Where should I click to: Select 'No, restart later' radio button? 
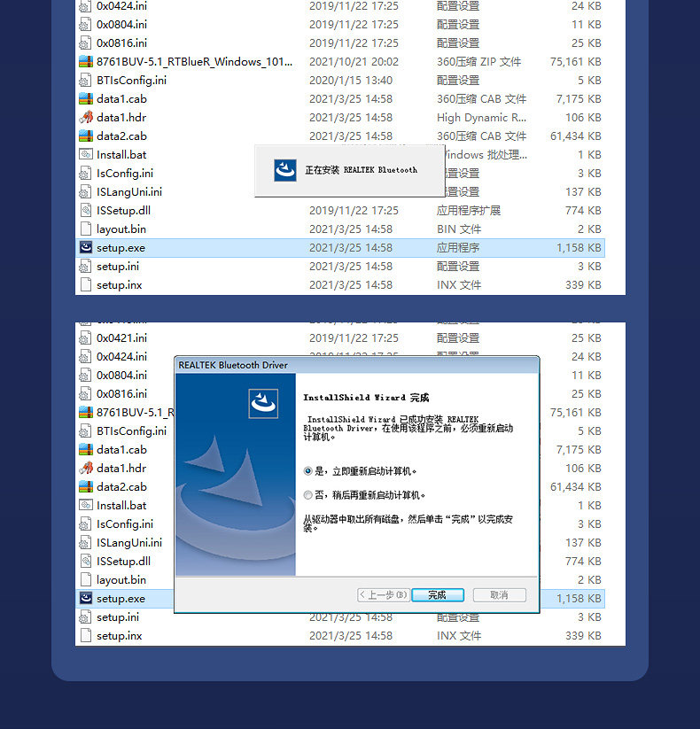(307, 495)
